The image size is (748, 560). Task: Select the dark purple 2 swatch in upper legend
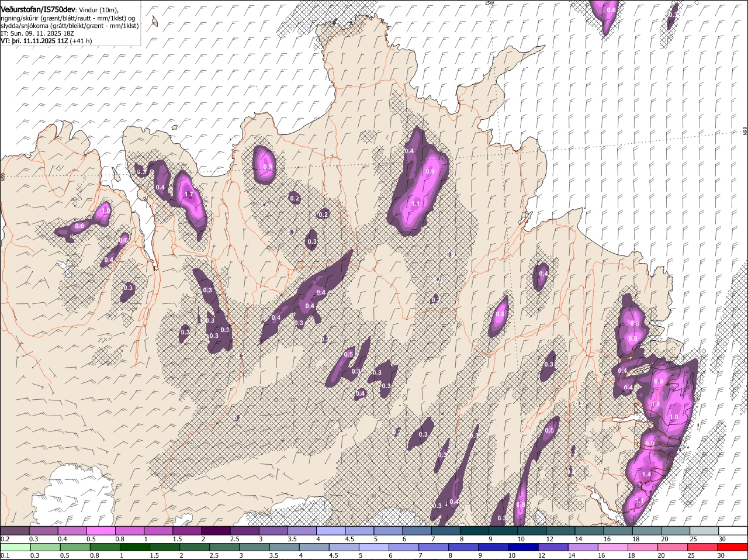pos(216,530)
